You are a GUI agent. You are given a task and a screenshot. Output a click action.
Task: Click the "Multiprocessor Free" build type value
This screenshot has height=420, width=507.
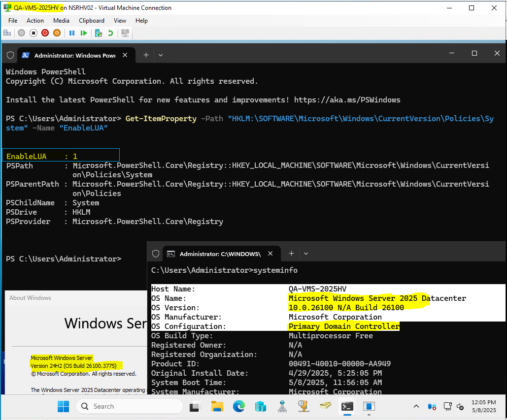tap(331, 336)
